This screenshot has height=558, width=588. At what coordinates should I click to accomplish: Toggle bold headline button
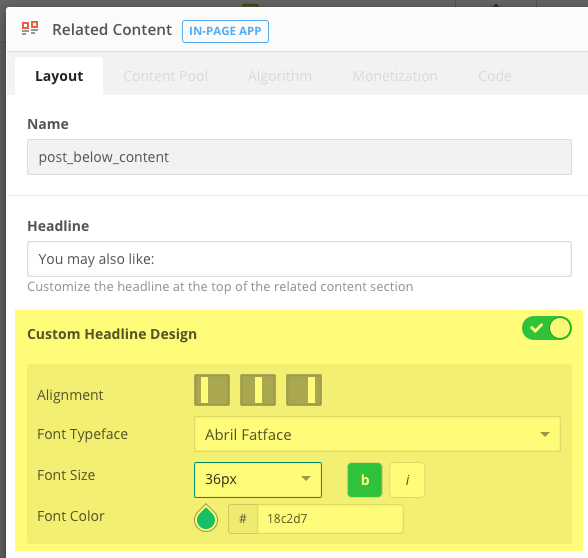click(x=365, y=480)
